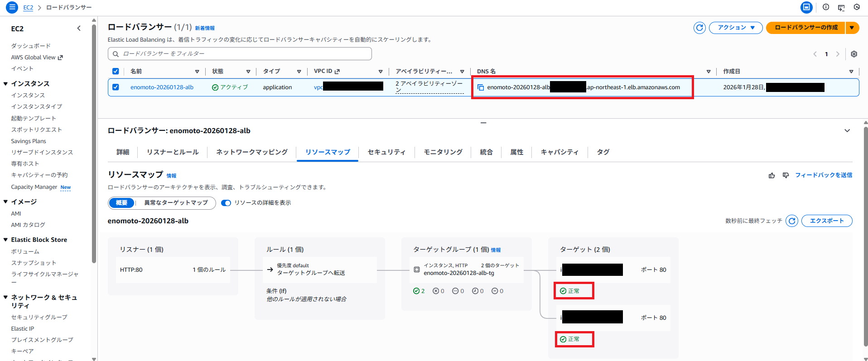Click the Export button
Viewport: 868px width, 361px height.
[826, 221]
